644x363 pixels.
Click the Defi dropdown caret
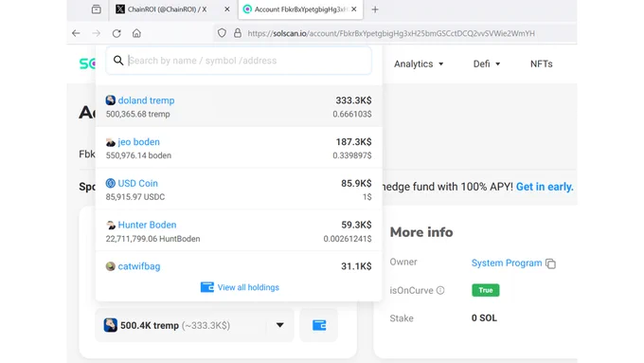coord(498,64)
